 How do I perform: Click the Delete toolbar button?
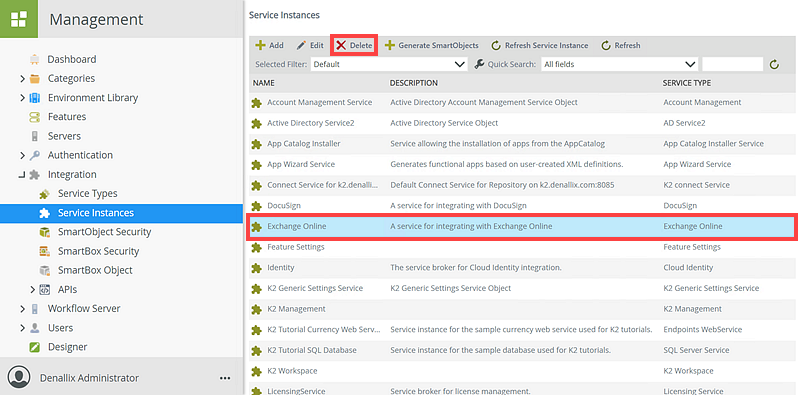tap(355, 45)
